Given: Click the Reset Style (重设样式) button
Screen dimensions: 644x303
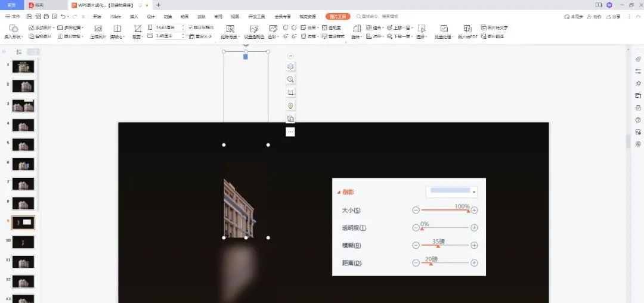Looking at the screenshot, I should coord(333,36).
